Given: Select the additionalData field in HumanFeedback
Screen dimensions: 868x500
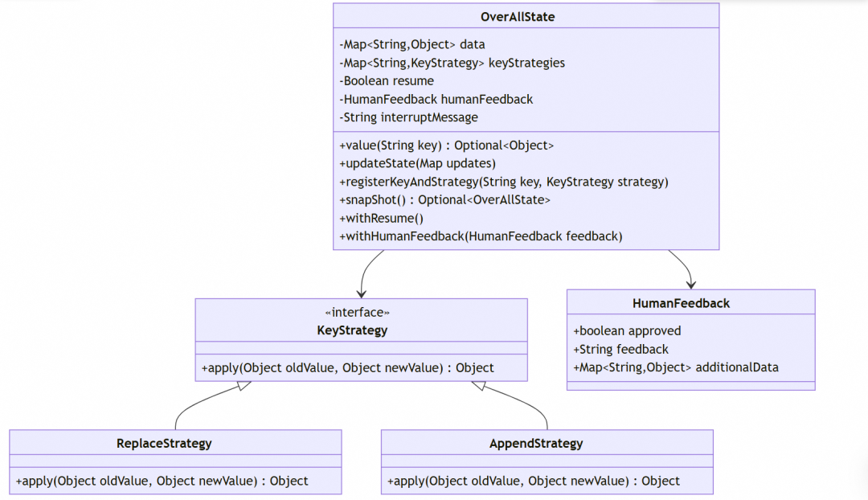Looking at the screenshot, I should (x=675, y=367).
